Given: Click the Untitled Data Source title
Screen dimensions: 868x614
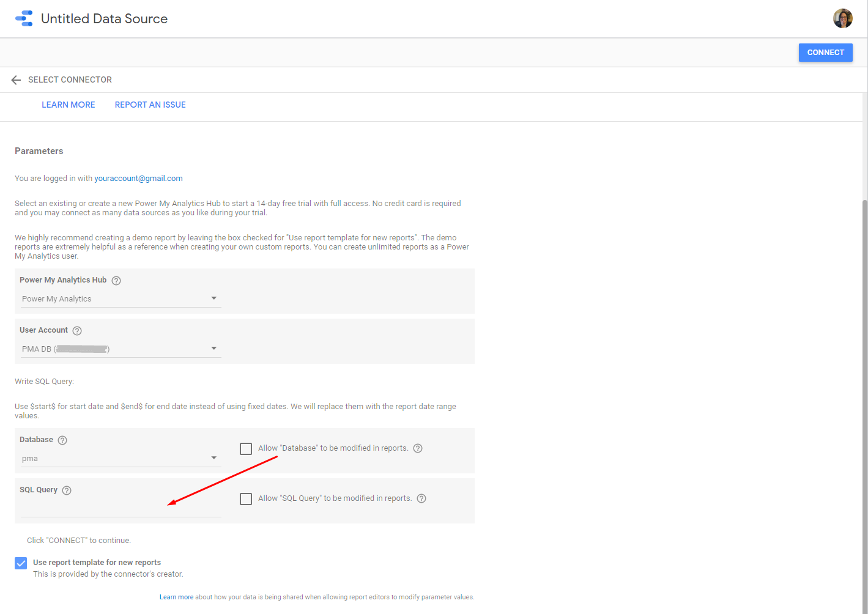Looking at the screenshot, I should point(104,19).
